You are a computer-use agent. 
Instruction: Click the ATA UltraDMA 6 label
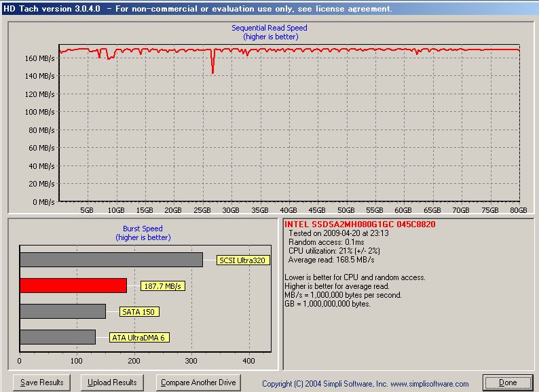point(138,338)
